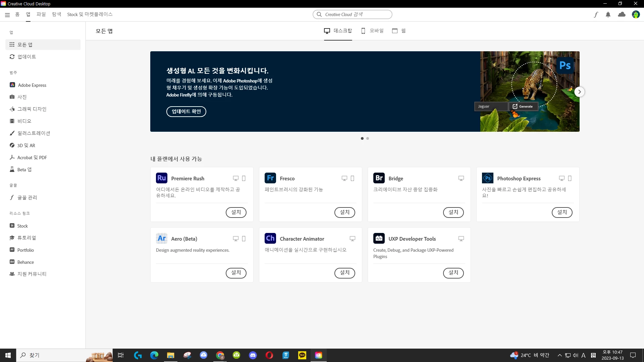Click the Bridge app icon
Viewport: 644px width, 362px height.
[x=379, y=178]
